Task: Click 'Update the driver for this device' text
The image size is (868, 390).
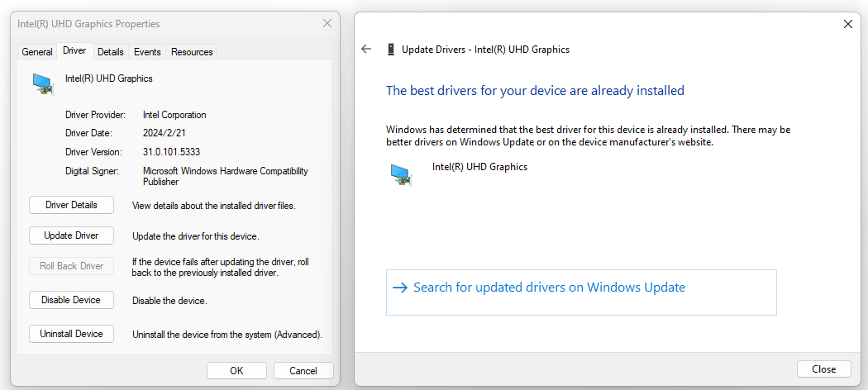Action: point(196,237)
